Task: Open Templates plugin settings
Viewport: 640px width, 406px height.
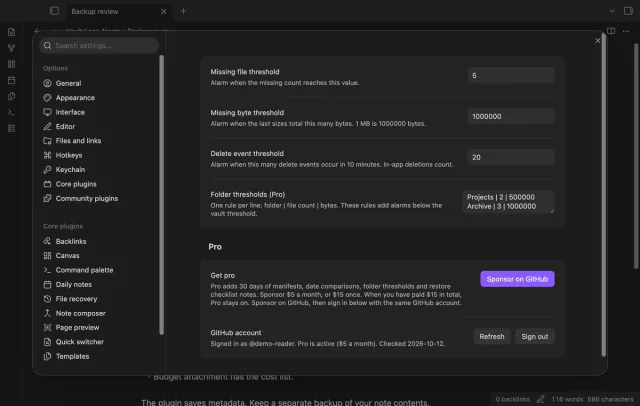Action: pyautogui.click(x=66, y=356)
